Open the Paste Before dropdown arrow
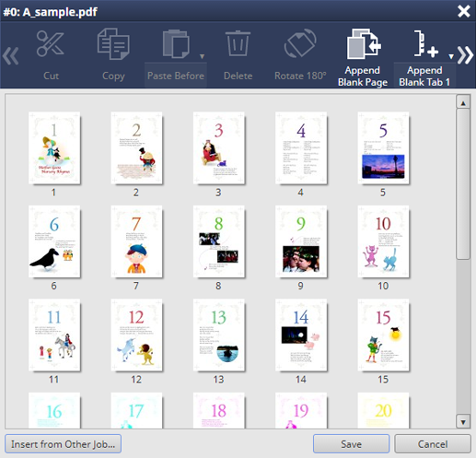The width and height of the screenshot is (476, 458). (202, 56)
